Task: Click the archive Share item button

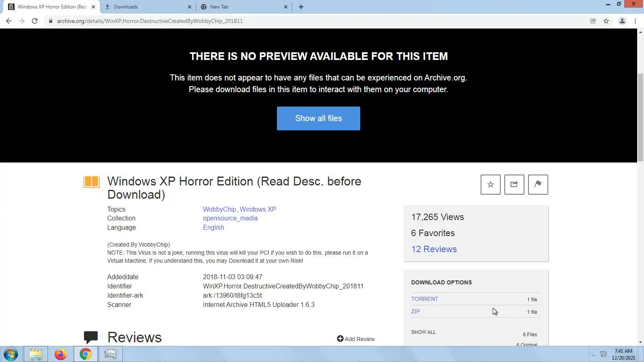Action: 514,185
